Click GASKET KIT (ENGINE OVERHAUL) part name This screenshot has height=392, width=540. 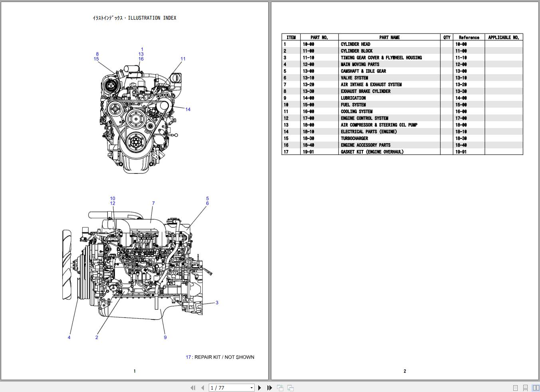pos(372,152)
